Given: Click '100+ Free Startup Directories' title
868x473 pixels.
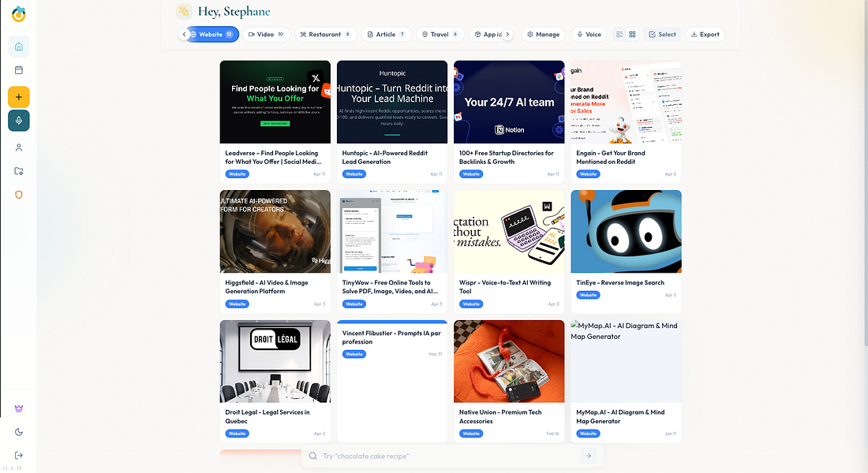Looking at the screenshot, I should pyautogui.click(x=506, y=158).
